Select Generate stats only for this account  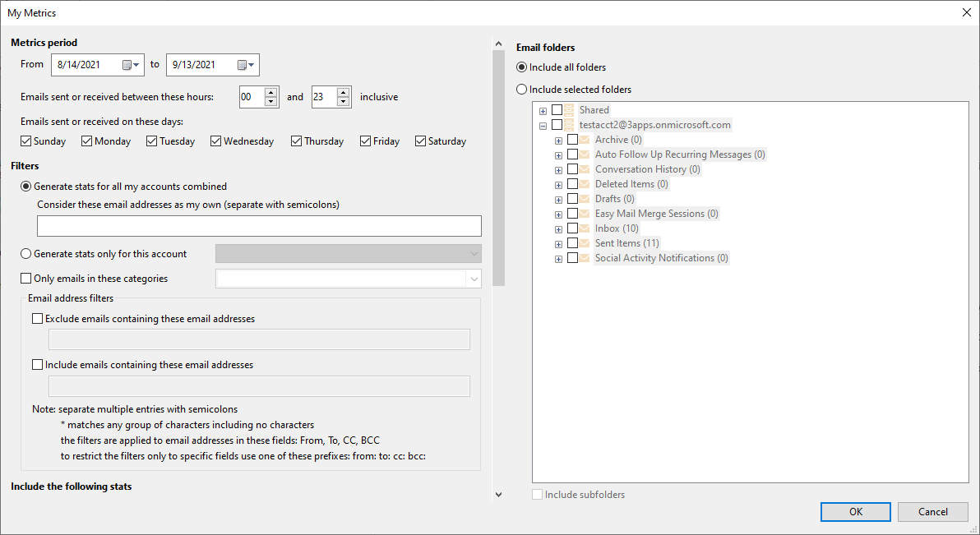coord(25,254)
